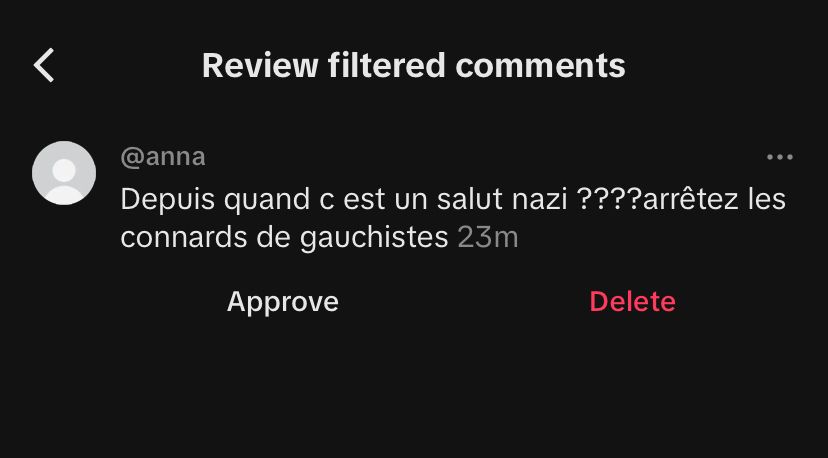
Task: Click the word 'arrêtez' in the comment
Action: 690,199
